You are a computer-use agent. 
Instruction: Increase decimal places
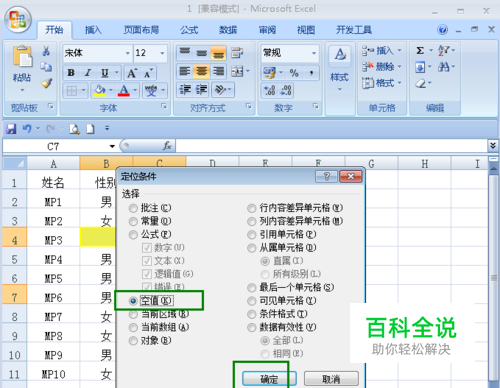coord(269,90)
